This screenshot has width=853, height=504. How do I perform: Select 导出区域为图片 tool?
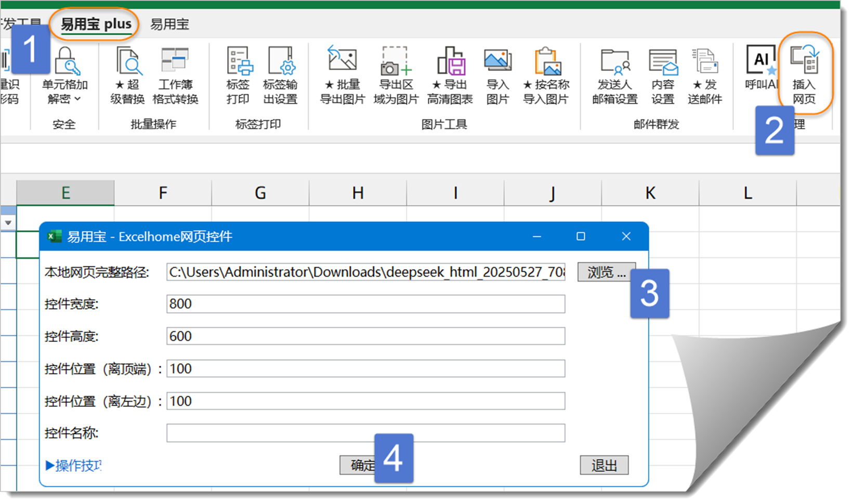click(x=396, y=76)
